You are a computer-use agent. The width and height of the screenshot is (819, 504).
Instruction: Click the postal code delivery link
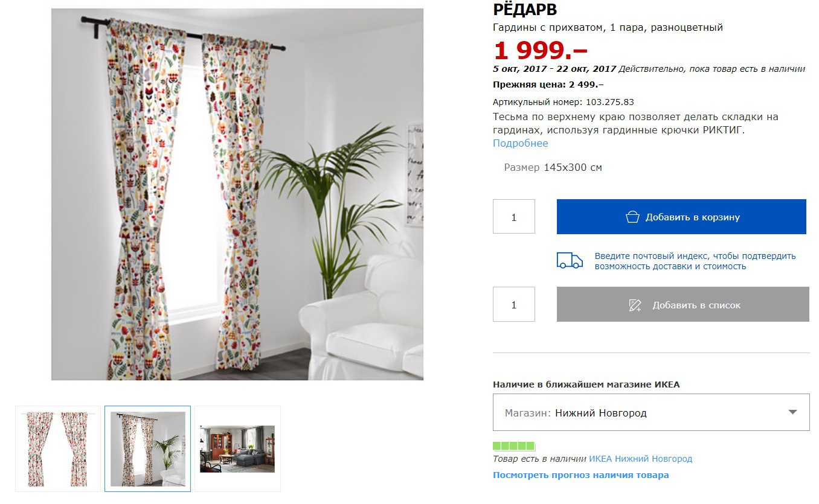695,261
